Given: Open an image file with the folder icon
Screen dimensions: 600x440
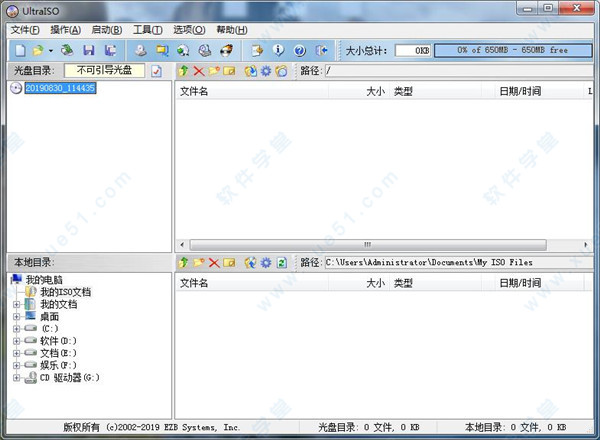Looking at the screenshot, I should point(38,51).
